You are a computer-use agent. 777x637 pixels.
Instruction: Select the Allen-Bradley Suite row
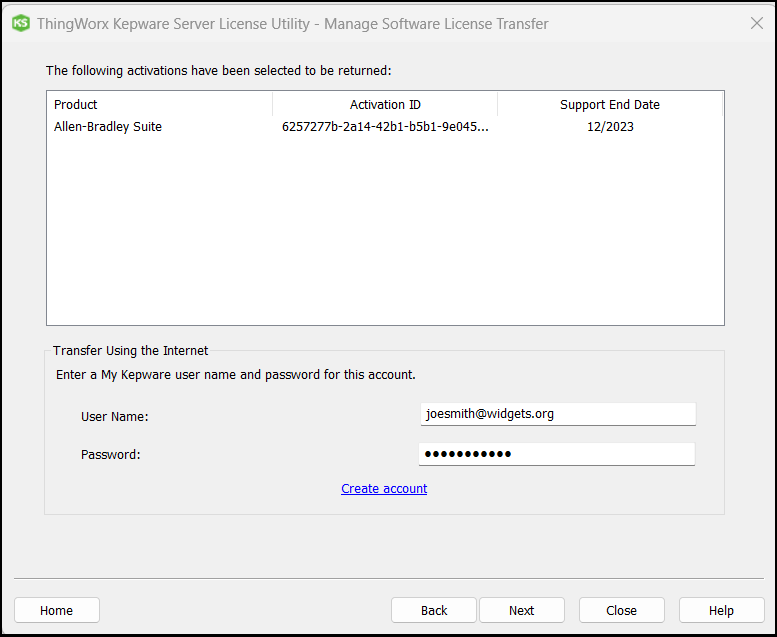coord(108,127)
